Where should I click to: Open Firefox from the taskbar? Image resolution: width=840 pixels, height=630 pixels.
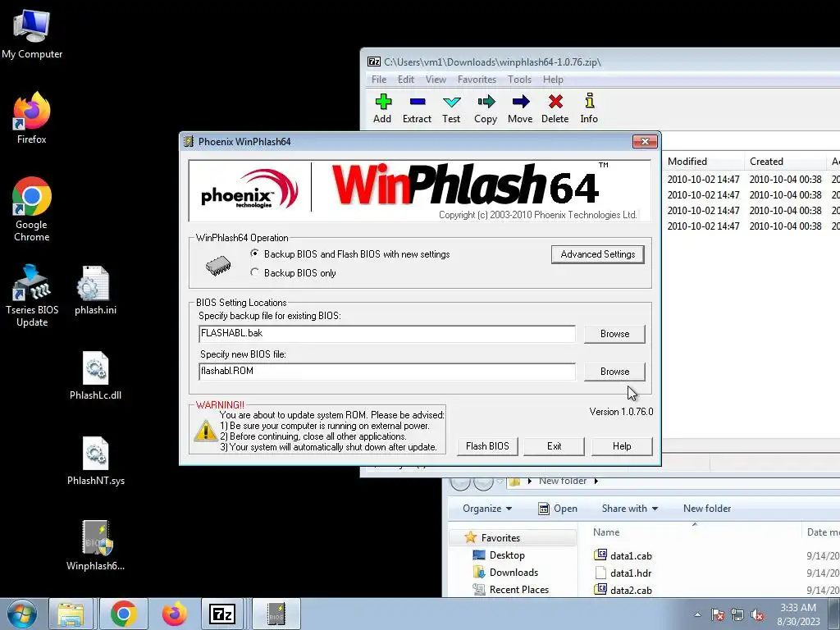[x=174, y=614]
